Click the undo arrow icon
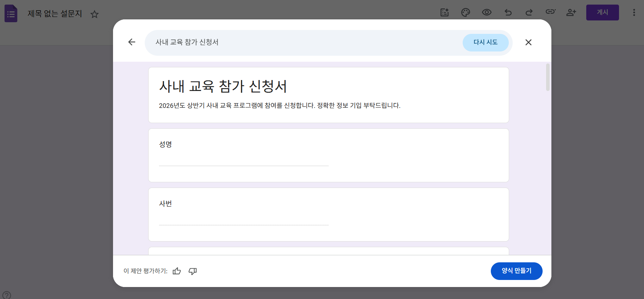The height and width of the screenshot is (299, 644). pyautogui.click(x=508, y=13)
